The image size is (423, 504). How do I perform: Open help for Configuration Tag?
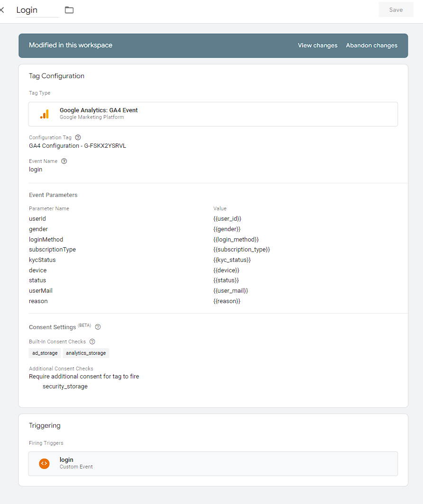point(78,137)
